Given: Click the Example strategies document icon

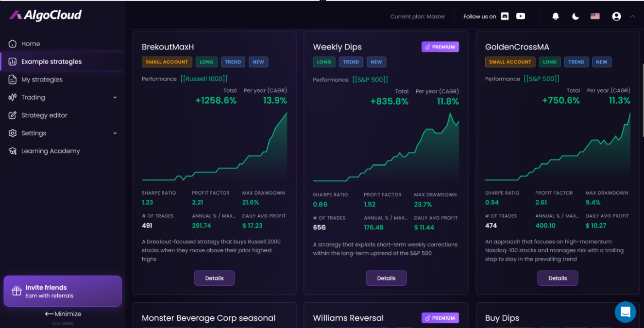Looking at the screenshot, I should [x=13, y=62].
